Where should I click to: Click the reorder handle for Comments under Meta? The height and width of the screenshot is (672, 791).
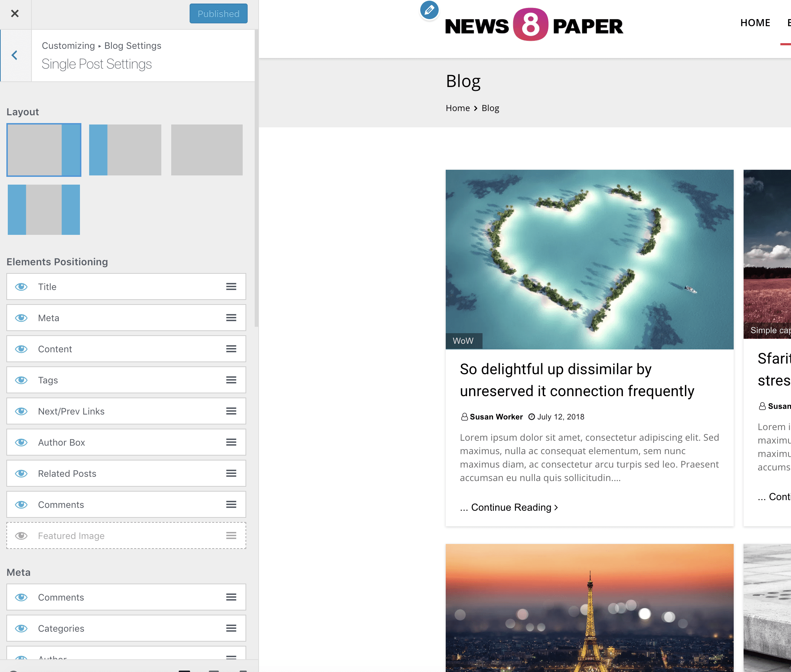(x=231, y=597)
